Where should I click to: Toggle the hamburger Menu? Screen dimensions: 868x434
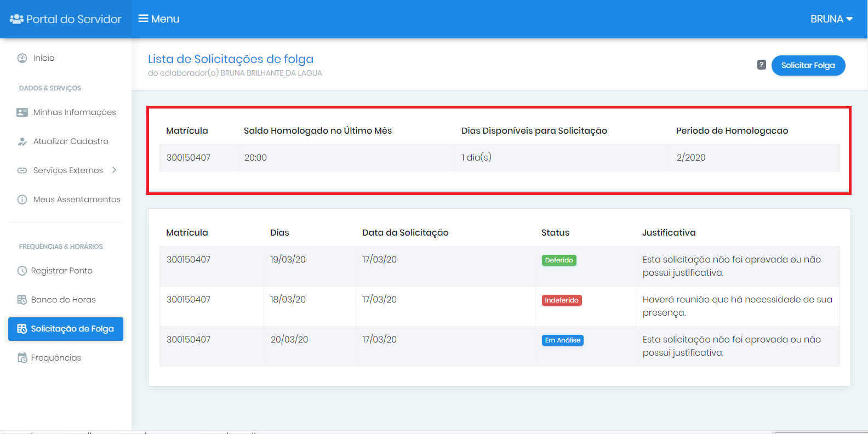159,19
